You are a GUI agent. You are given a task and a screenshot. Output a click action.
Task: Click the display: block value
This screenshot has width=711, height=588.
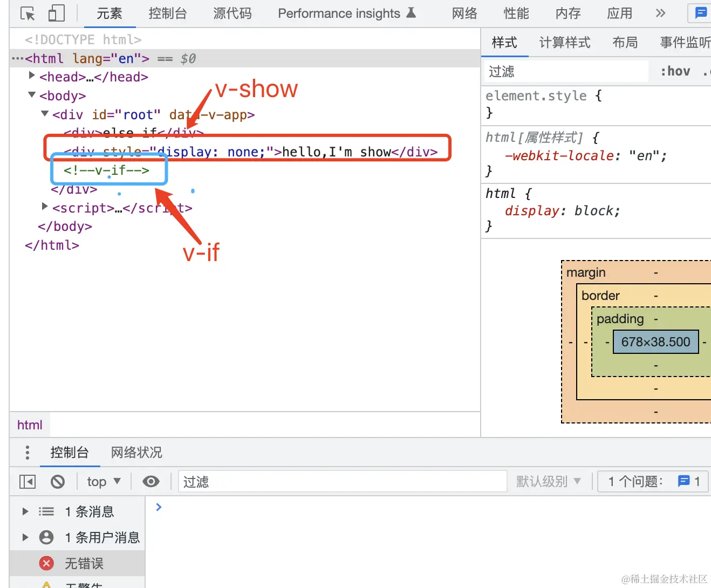click(597, 211)
